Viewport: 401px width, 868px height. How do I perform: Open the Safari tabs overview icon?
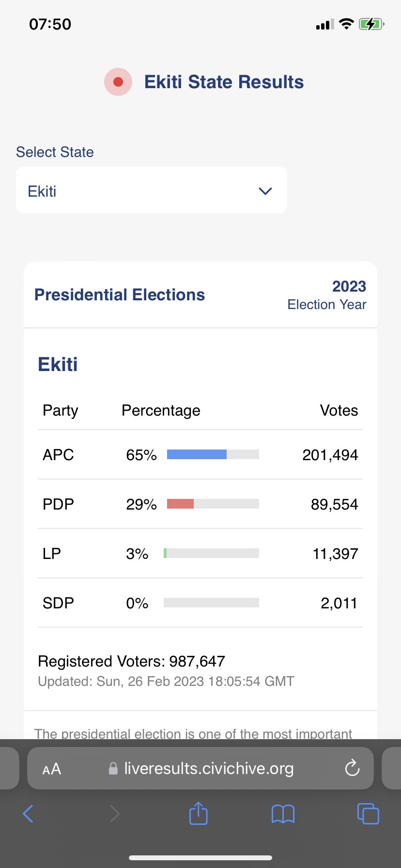368,813
